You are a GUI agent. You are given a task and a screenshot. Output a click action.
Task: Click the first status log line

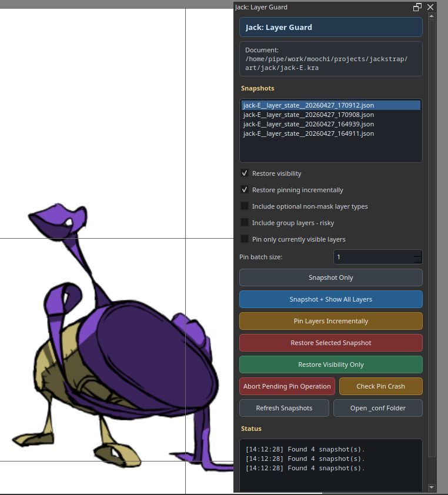click(305, 449)
